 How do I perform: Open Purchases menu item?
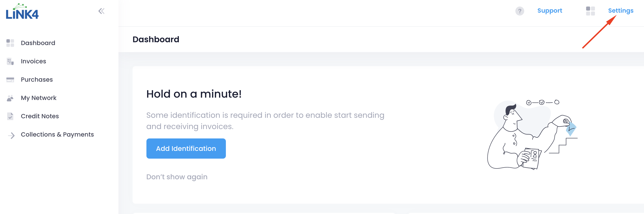(x=37, y=79)
